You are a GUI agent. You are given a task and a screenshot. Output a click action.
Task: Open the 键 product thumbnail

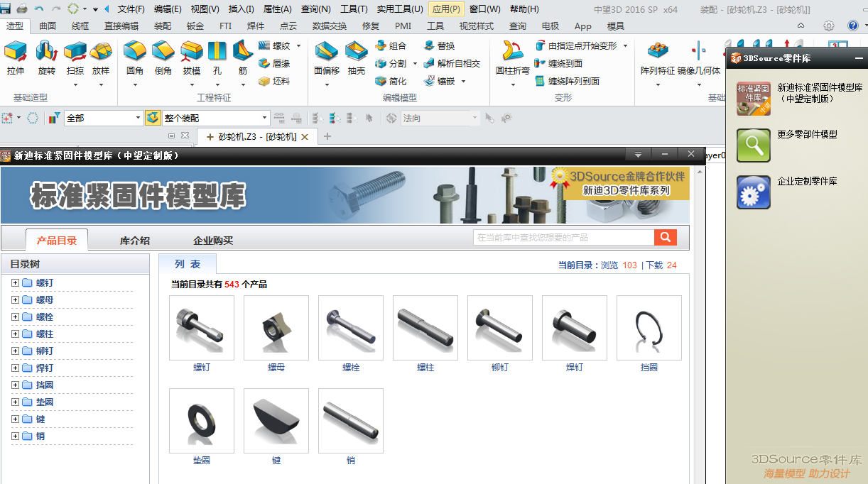[x=276, y=421]
